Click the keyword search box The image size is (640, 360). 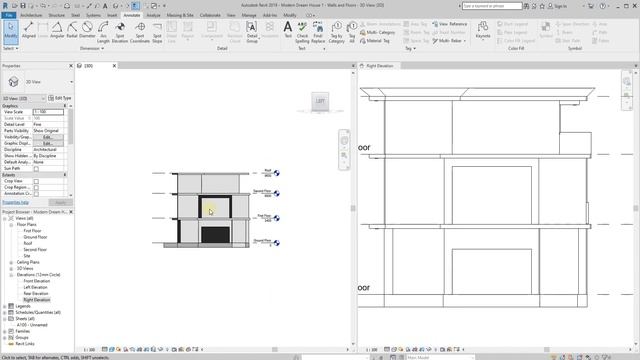(492, 6)
